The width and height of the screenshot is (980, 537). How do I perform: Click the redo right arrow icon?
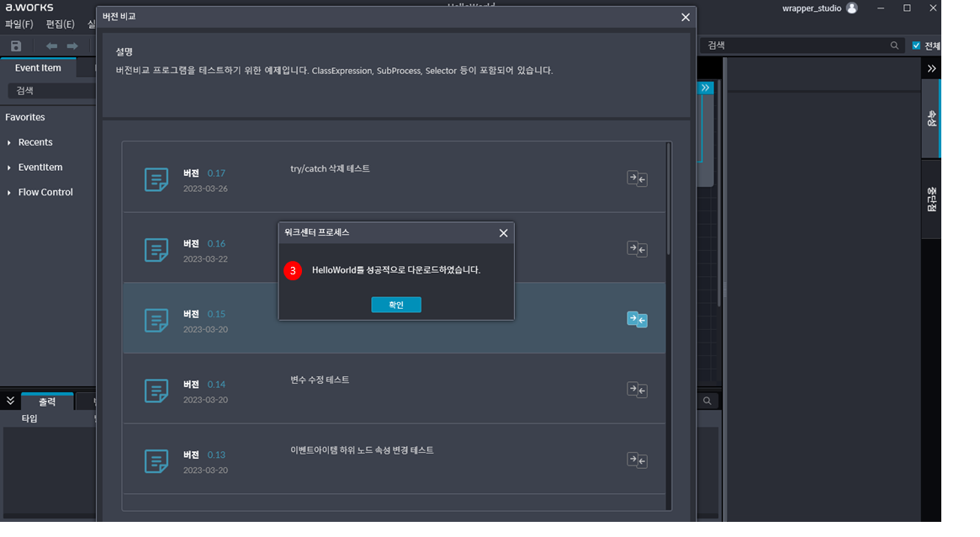click(x=73, y=45)
